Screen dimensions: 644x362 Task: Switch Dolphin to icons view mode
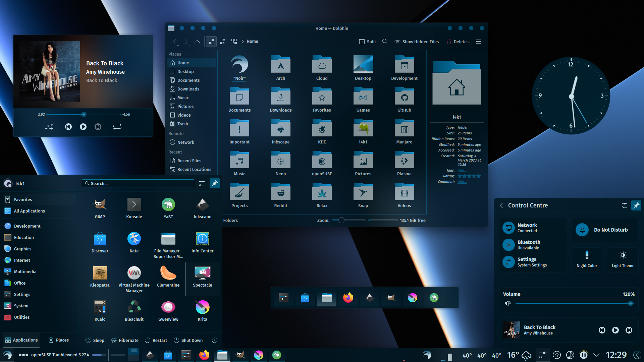[x=211, y=42]
